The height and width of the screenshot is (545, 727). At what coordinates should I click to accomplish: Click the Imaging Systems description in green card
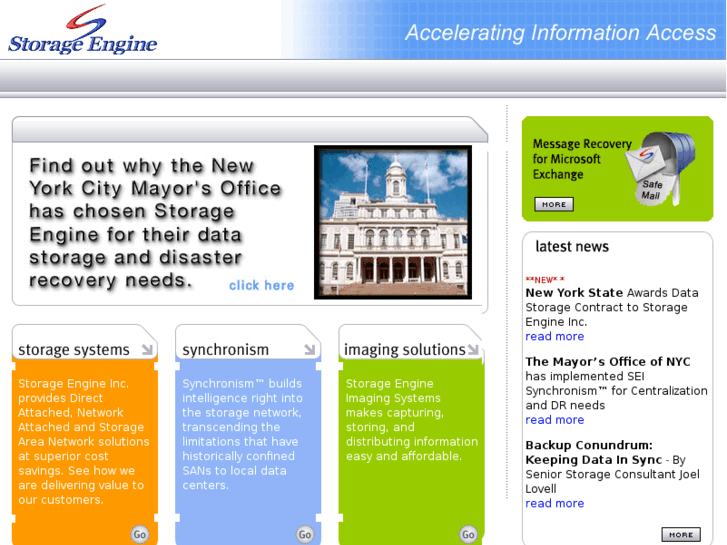(x=412, y=420)
